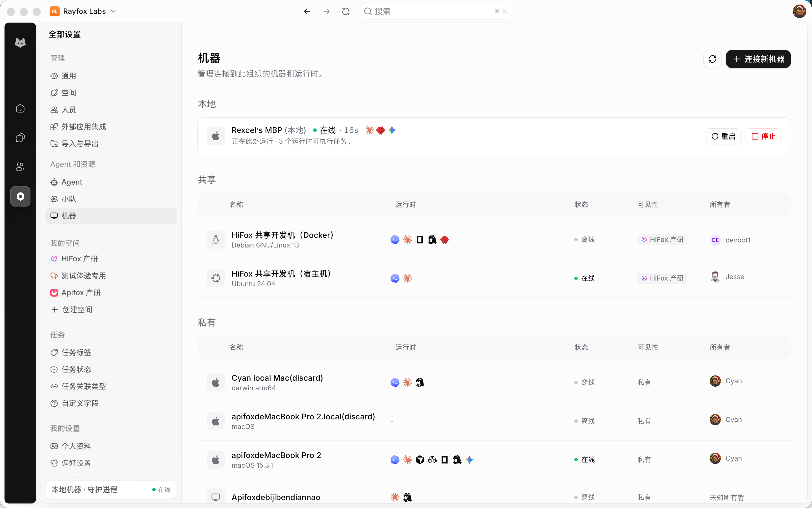The width and height of the screenshot is (812, 508).
Task: Open 通用 general settings
Action: pyautogui.click(x=111, y=76)
